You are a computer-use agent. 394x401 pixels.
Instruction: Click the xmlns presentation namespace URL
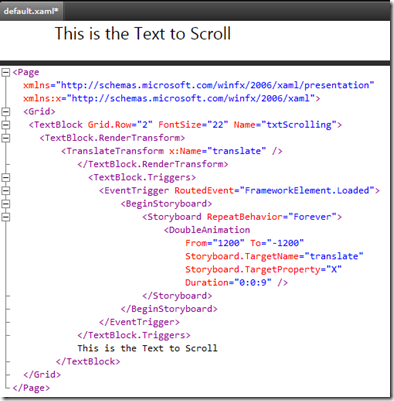pyautogui.click(x=215, y=85)
